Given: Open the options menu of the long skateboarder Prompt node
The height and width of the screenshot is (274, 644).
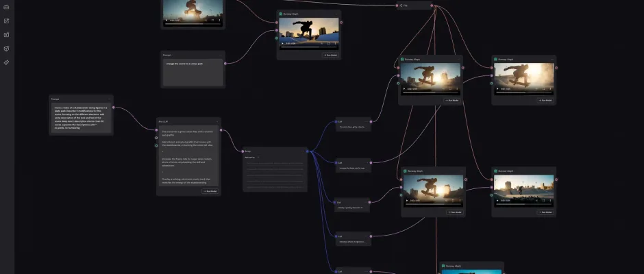Looking at the screenshot, I should click(x=109, y=99).
